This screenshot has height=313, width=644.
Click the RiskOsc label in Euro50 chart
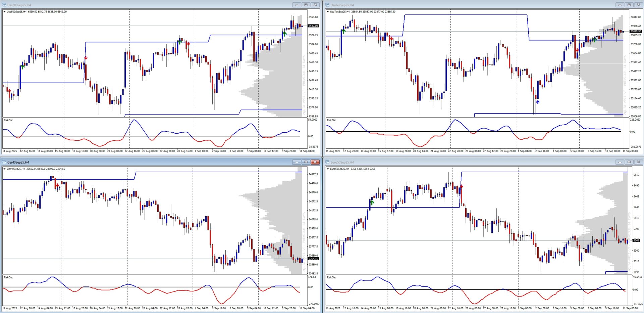coord(331,277)
